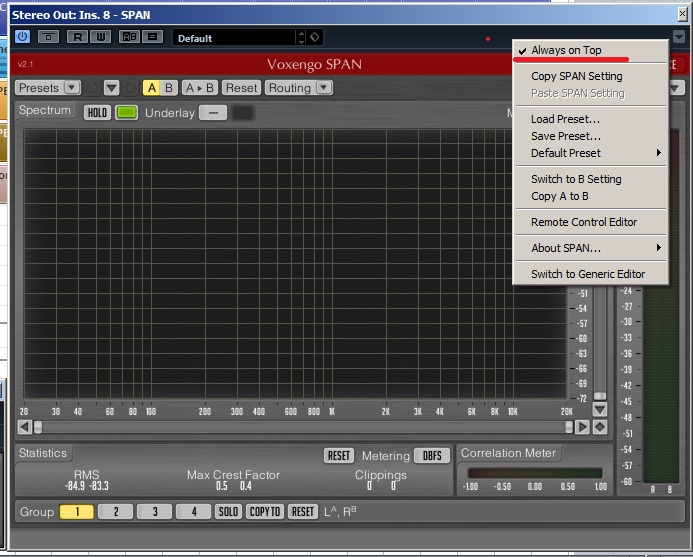693x557 pixels.
Task: Select group 3 button
Action: [154, 512]
